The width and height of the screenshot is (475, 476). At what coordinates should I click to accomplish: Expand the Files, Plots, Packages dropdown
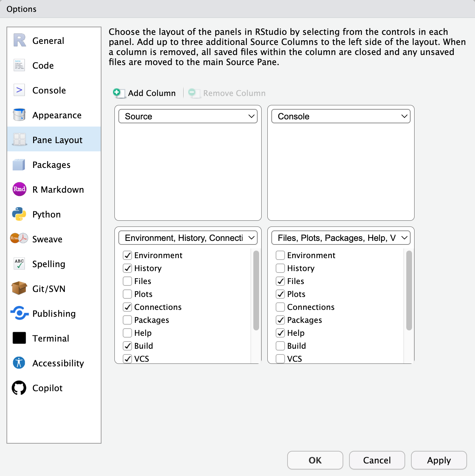click(341, 238)
